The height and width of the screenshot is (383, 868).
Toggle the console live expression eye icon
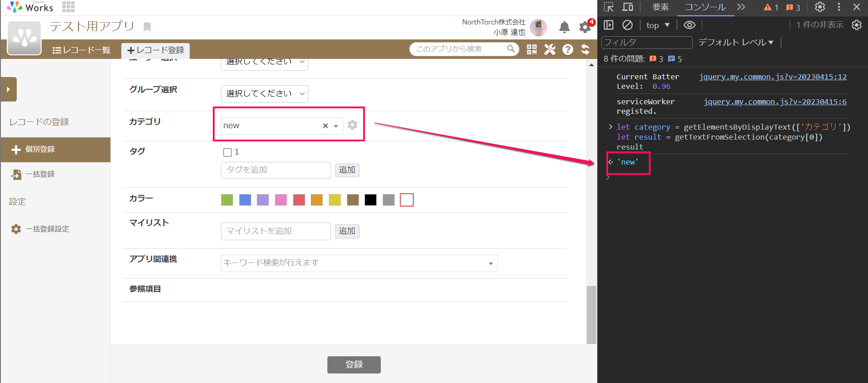689,25
